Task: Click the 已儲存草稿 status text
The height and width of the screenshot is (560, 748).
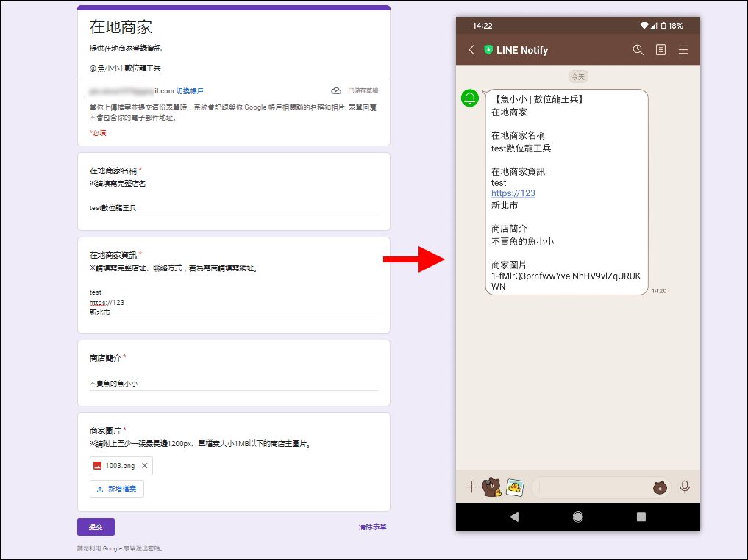Action: [x=363, y=90]
